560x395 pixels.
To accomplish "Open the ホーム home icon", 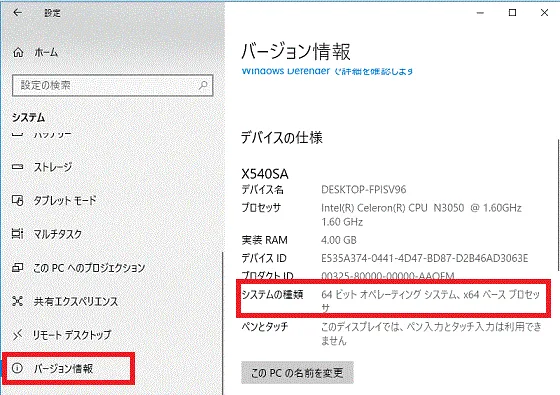I will (x=18, y=52).
